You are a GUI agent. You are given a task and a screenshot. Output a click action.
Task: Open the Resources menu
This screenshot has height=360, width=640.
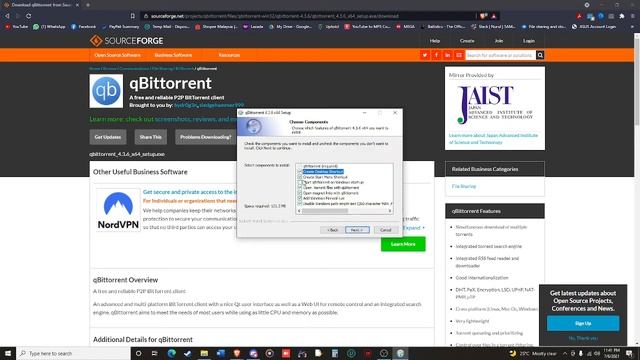click(x=229, y=55)
